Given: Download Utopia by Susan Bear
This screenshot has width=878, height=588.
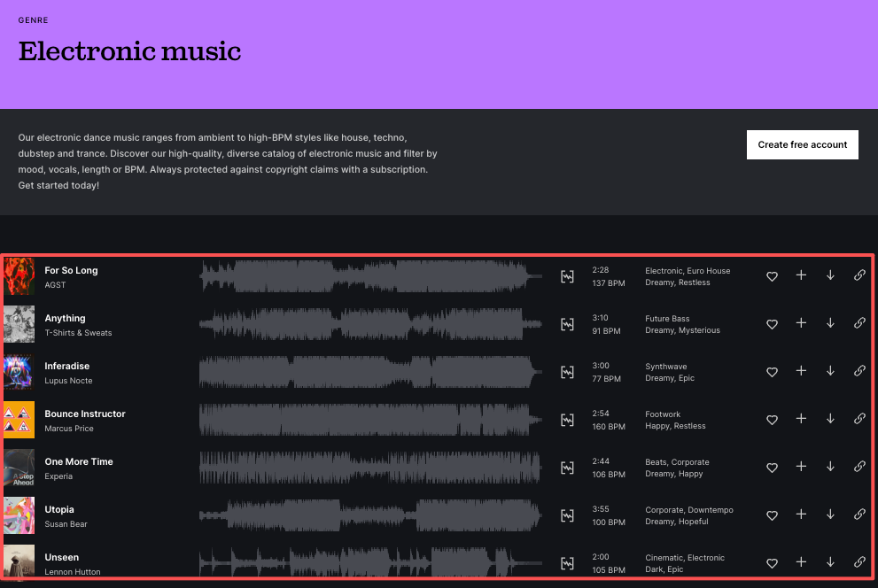Looking at the screenshot, I should [x=830, y=514].
